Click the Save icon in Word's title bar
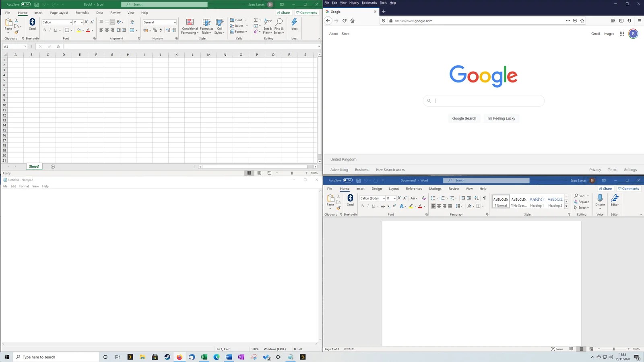The height and width of the screenshot is (362, 644). click(358, 181)
